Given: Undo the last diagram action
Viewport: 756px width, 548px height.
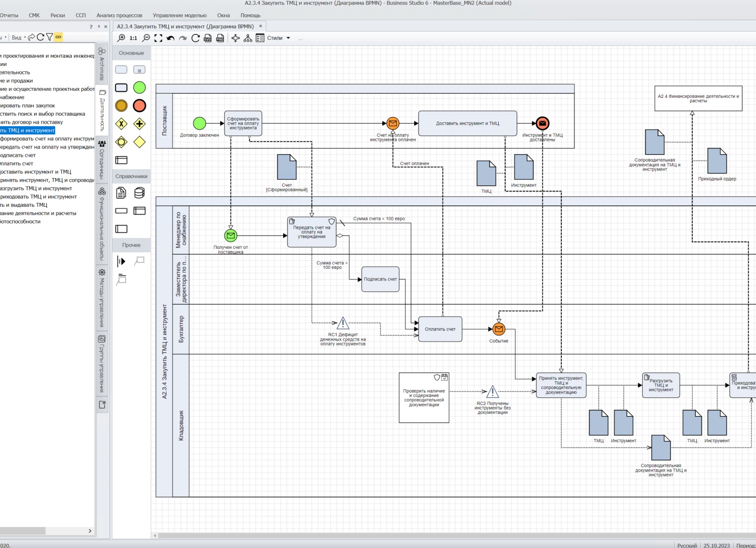Looking at the screenshot, I should pyautogui.click(x=170, y=38).
